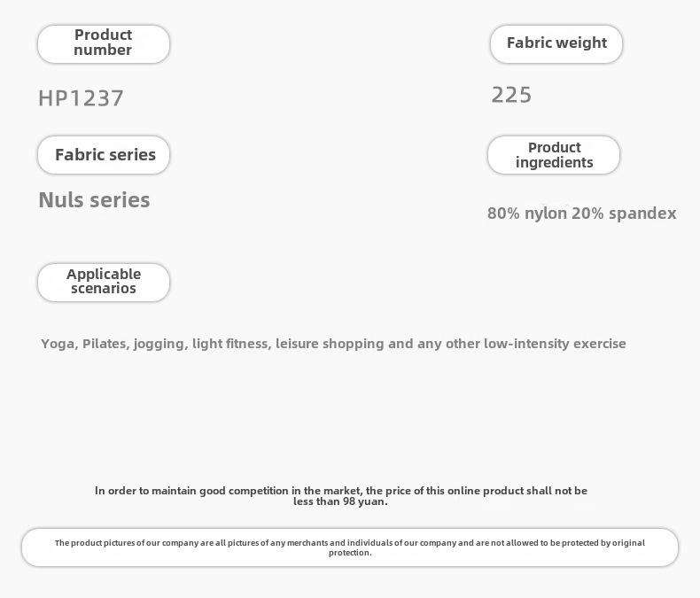
Task: Click 'Pilates' in the scenarios description
Action: (x=106, y=344)
